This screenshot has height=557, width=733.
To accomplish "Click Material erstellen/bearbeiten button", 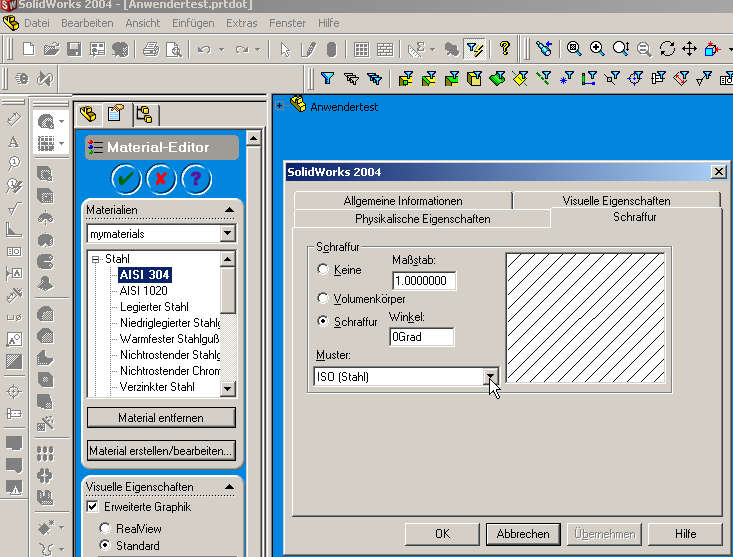I will [161, 451].
